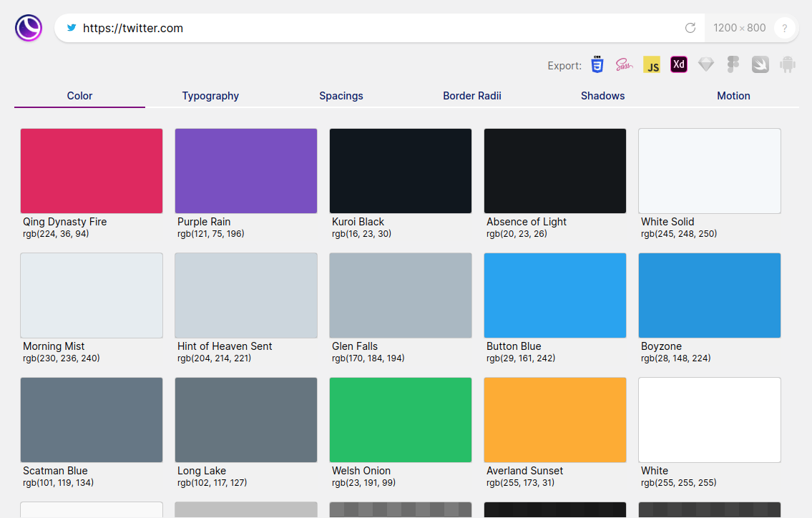View the Shadows tab
812x518 pixels.
coord(603,96)
